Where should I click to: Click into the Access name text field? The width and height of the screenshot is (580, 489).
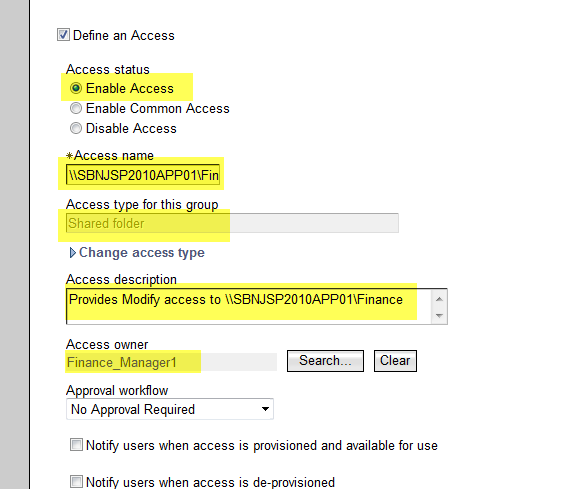(x=143, y=175)
